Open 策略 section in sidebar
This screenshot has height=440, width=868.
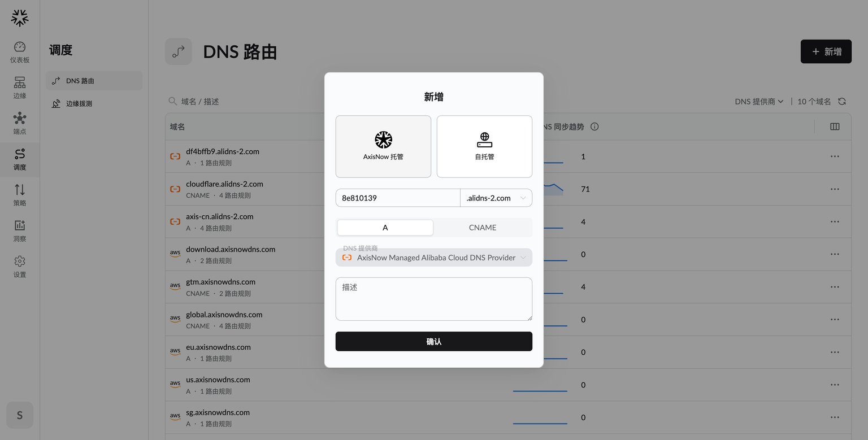[20, 195]
